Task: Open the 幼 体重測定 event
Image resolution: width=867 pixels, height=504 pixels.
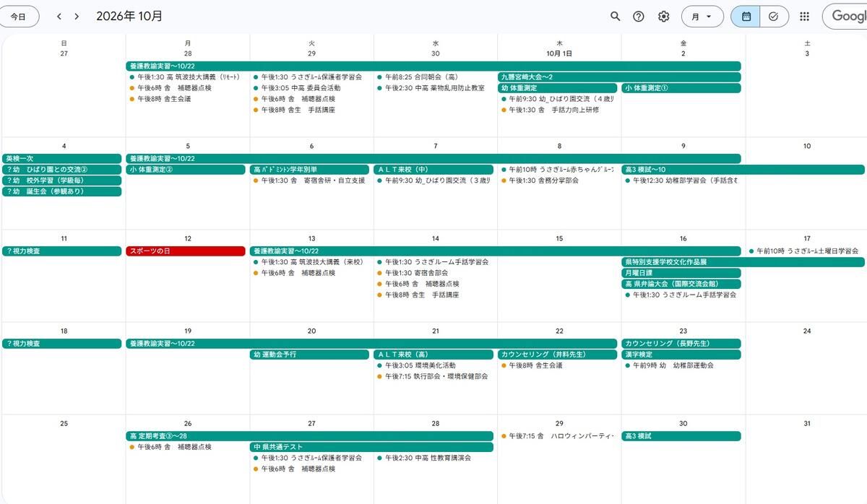Action: (558, 88)
